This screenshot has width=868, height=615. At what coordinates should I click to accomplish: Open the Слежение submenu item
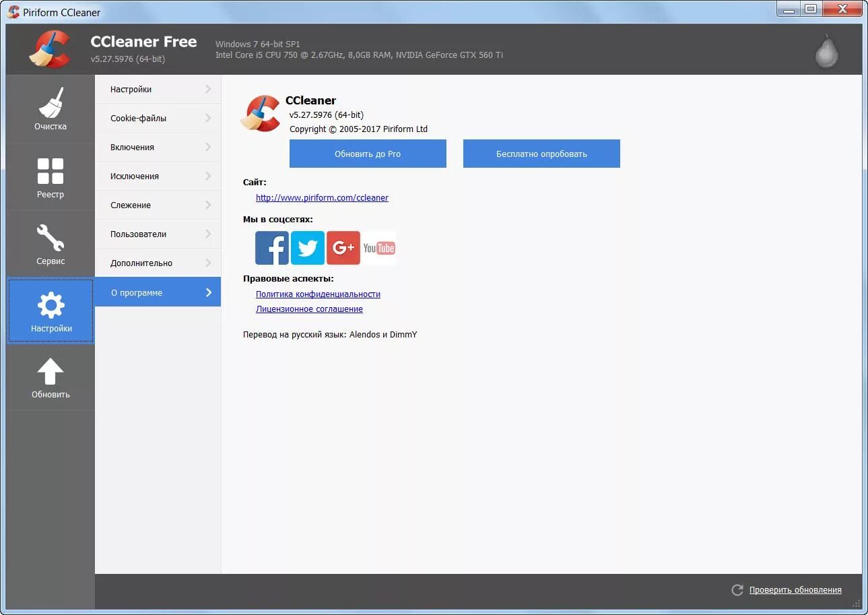(x=158, y=205)
